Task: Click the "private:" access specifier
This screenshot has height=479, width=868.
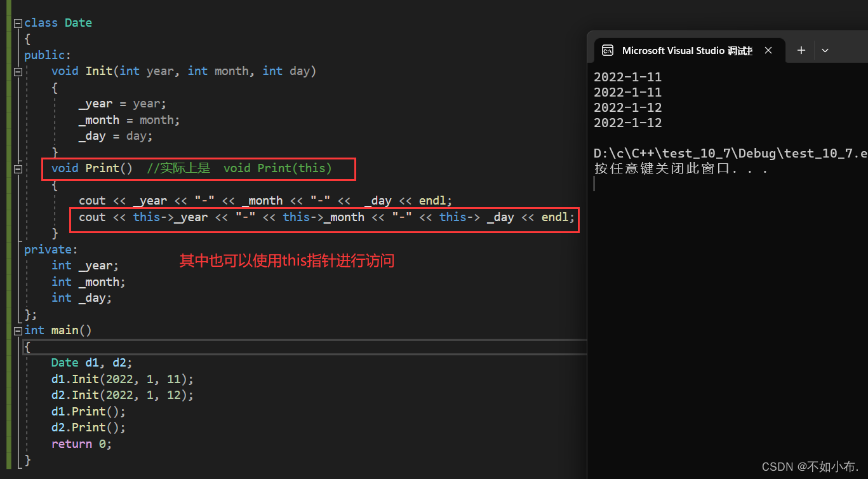Action: pos(51,250)
